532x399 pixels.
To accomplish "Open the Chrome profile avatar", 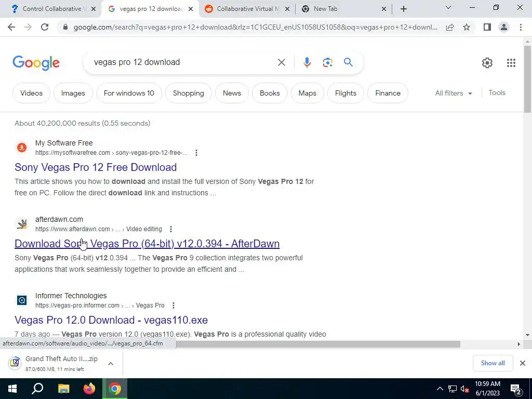I will 504,27.
